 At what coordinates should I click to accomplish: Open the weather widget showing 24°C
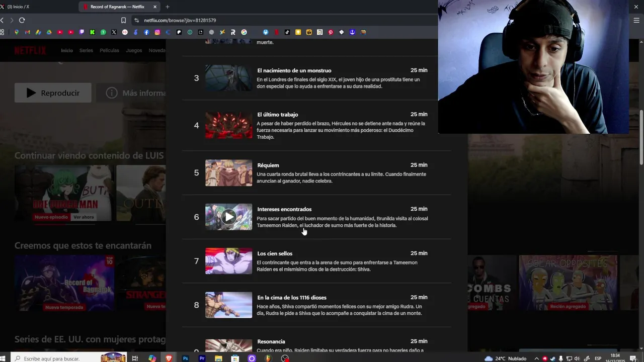click(505, 358)
